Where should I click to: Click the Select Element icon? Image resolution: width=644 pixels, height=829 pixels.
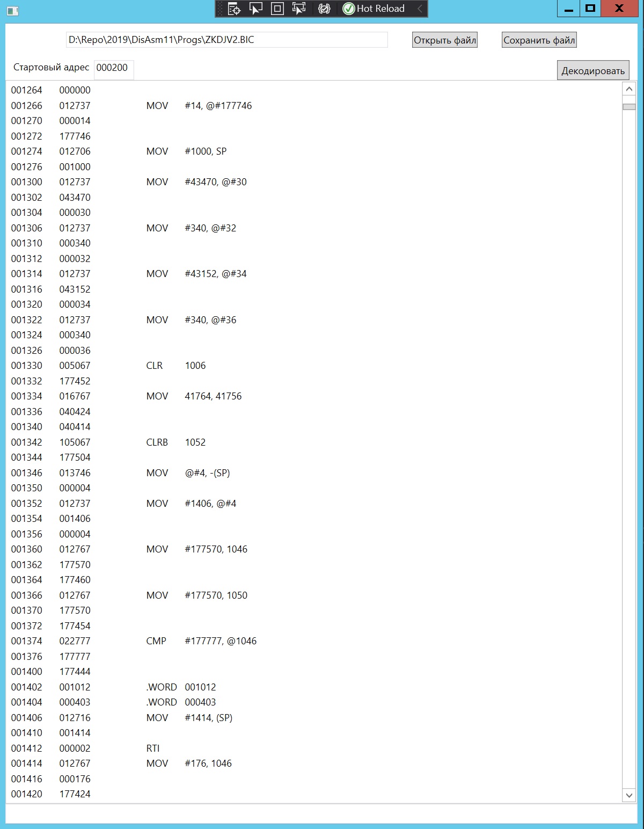pos(256,9)
